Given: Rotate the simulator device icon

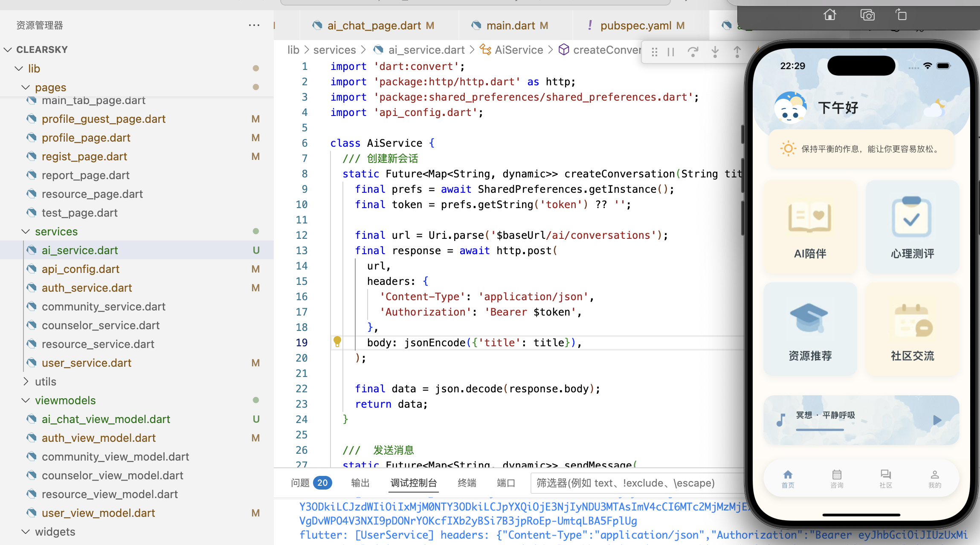Looking at the screenshot, I should [x=901, y=15].
